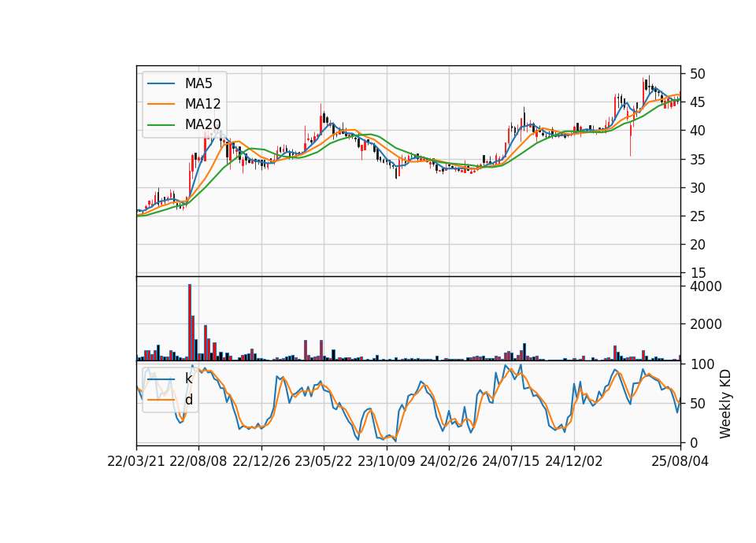Click the volume axis label 4000

706,286
